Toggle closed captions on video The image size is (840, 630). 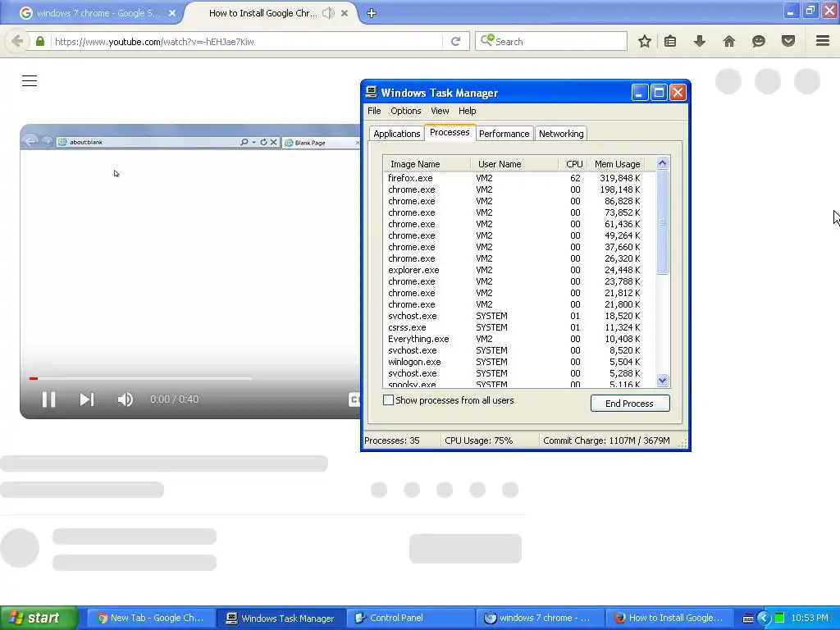tap(354, 399)
